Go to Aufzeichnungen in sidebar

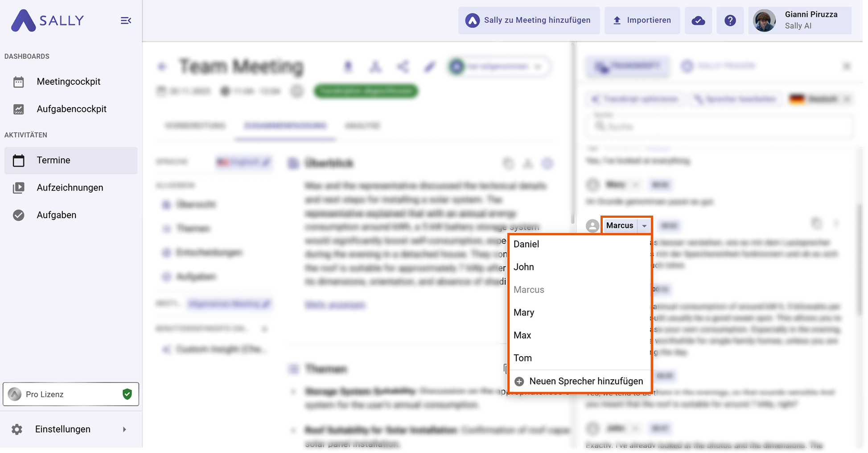[70, 188]
